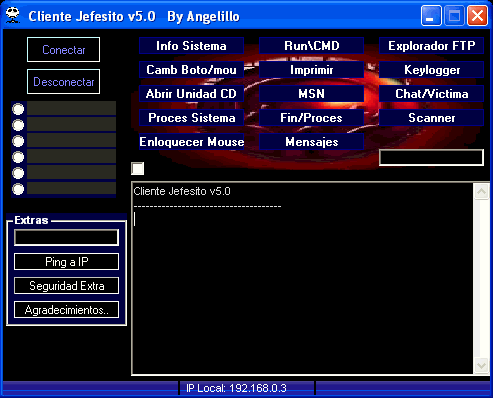493x398 pixels.
Task: Click Ping a IP button
Action: point(66,262)
